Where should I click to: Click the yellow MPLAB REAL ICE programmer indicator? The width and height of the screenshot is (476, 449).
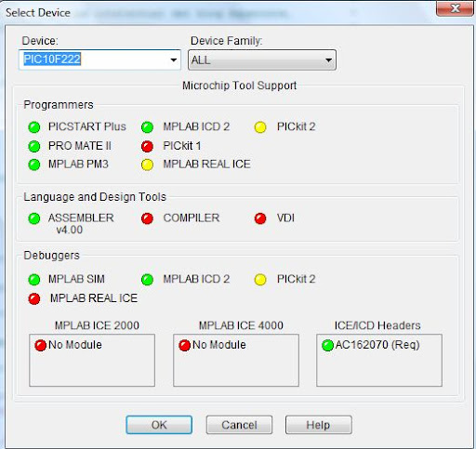pyautogui.click(x=147, y=165)
